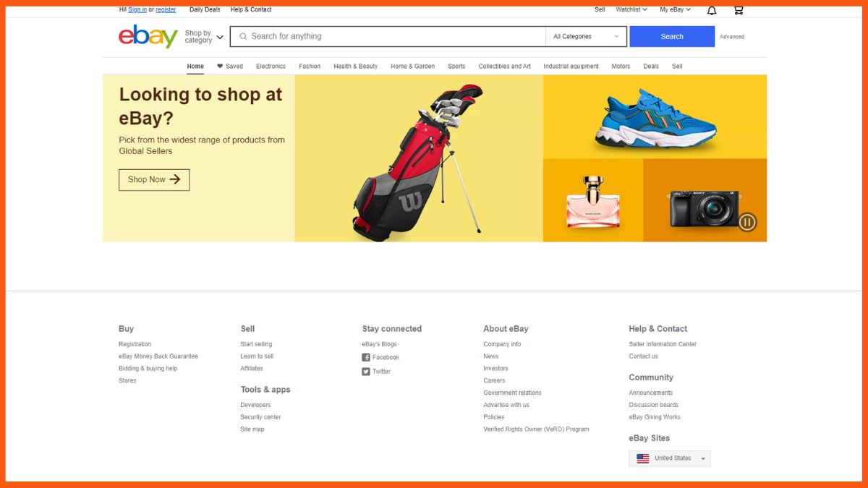Open the notifications bell icon
868x488 pixels.
(x=712, y=10)
